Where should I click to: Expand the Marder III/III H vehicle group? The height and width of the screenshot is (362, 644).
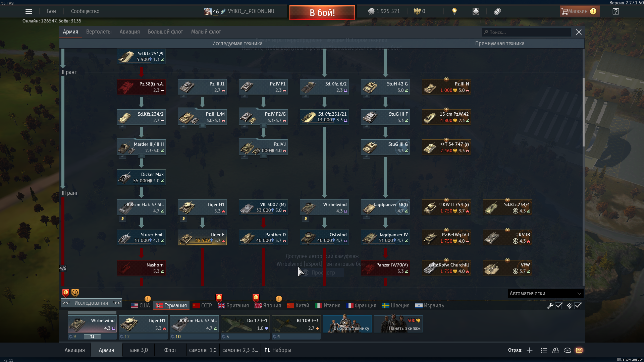pos(141,156)
